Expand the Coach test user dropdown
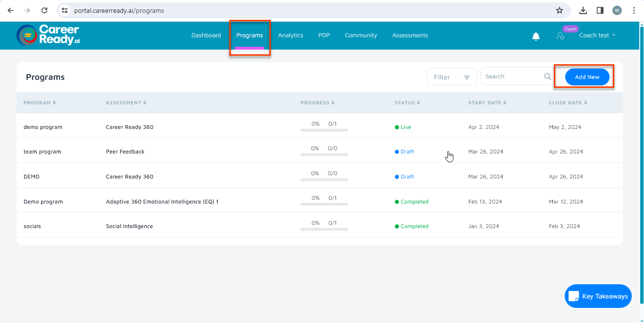This screenshot has width=644, height=323. 597,35
